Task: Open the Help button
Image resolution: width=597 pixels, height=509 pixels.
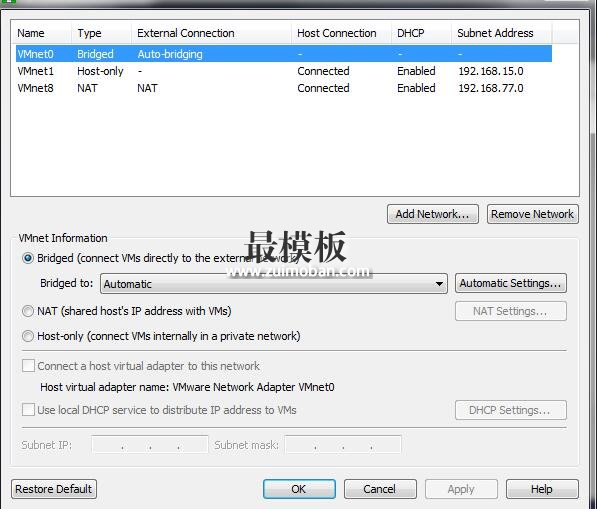Action: click(x=542, y=489)
